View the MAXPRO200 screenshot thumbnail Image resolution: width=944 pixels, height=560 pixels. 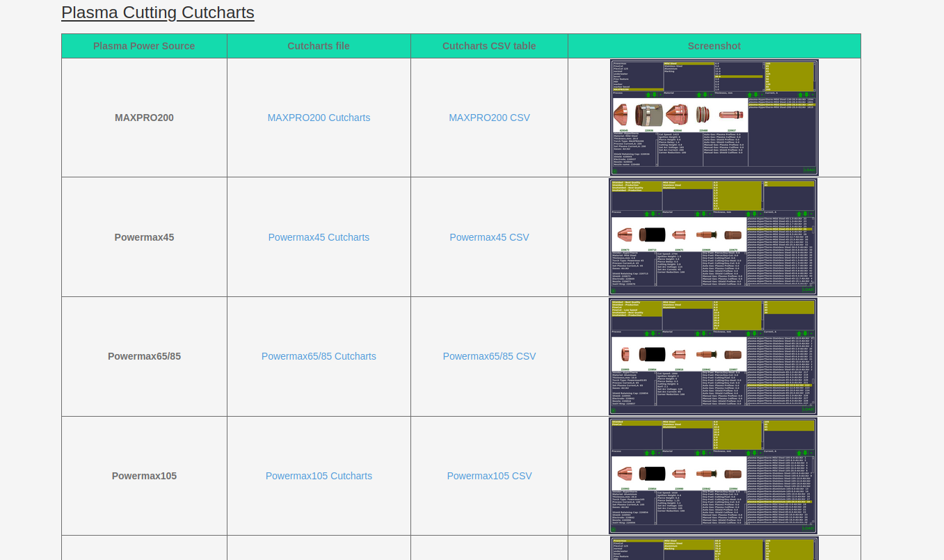pyautogui.click(x=714, y=118)
